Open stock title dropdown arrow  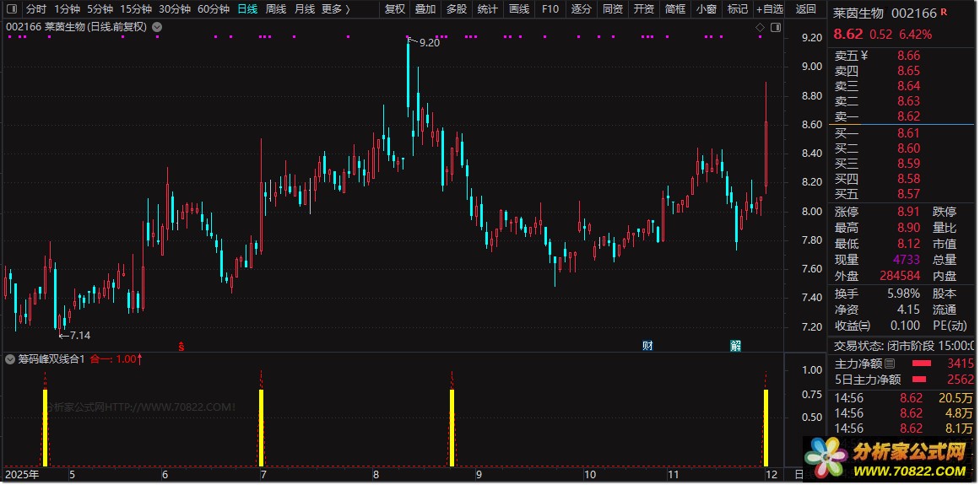point(157,27)
